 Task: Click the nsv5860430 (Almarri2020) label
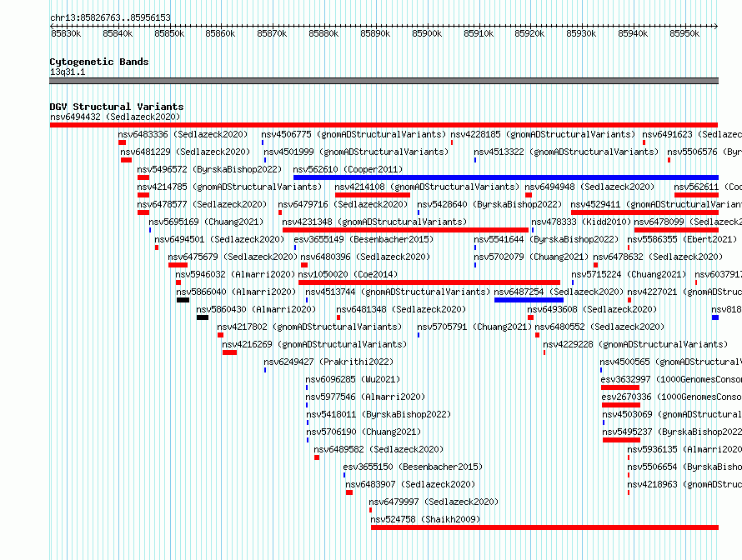(x=256, y=309)
